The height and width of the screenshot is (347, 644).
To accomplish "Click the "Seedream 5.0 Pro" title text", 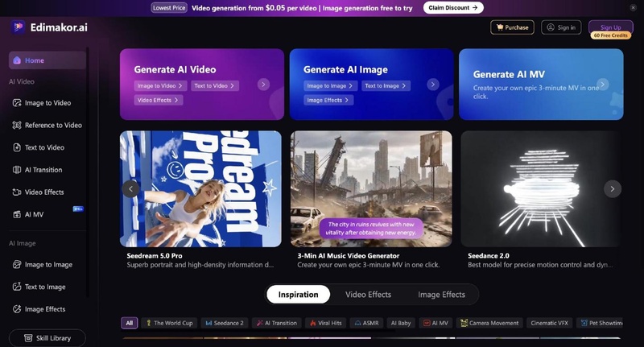I will coord(155,255).
